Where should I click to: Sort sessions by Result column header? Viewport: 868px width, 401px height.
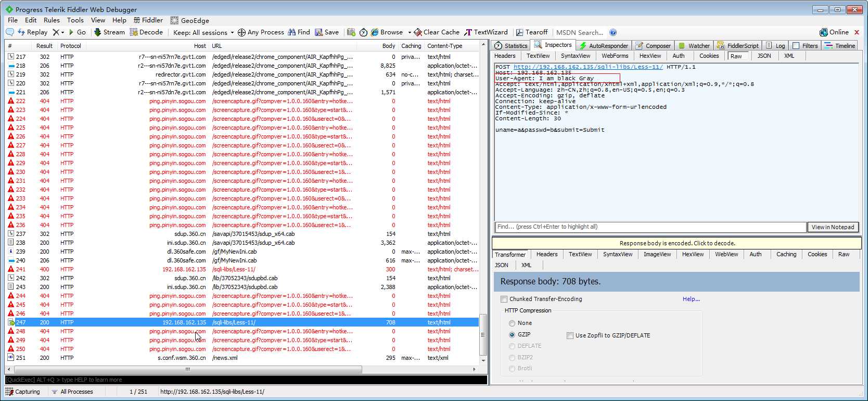pos(45,46)
